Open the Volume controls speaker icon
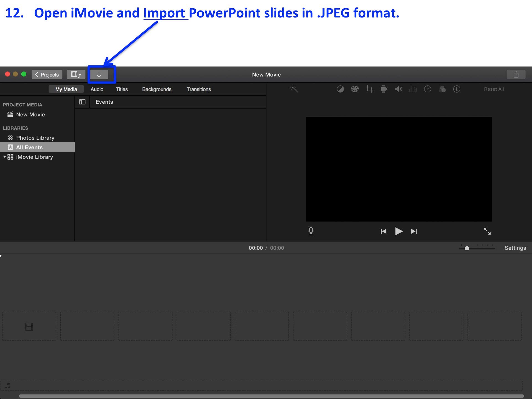Image resolution: width=532 pixels, height=399 pixels. (x=398, y=89)
